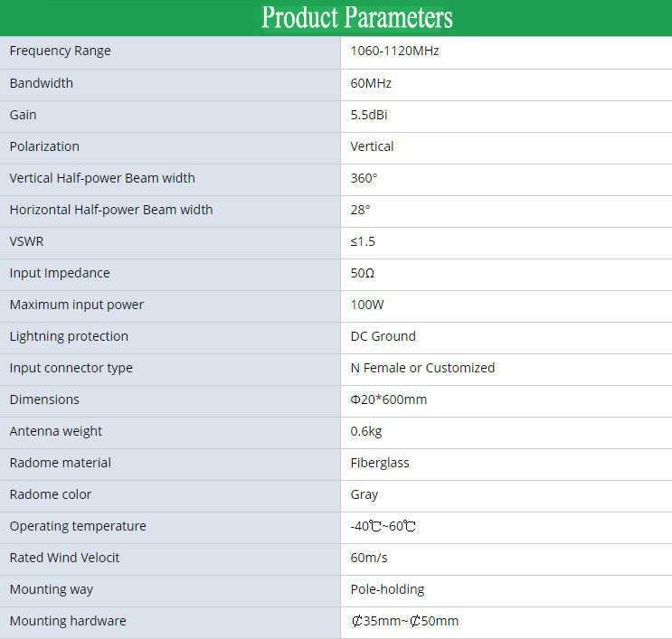Click the Input Impedance 50Ω value

362,273
